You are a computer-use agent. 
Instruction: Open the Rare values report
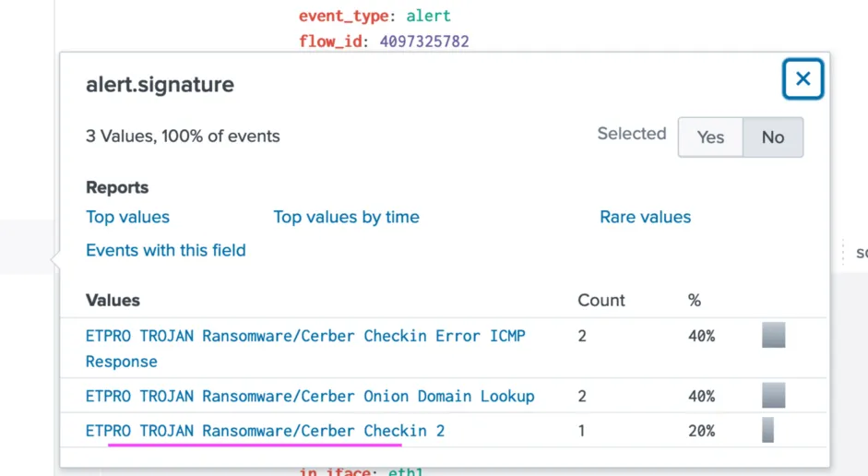pyautogui.click(x=645, y=218)
